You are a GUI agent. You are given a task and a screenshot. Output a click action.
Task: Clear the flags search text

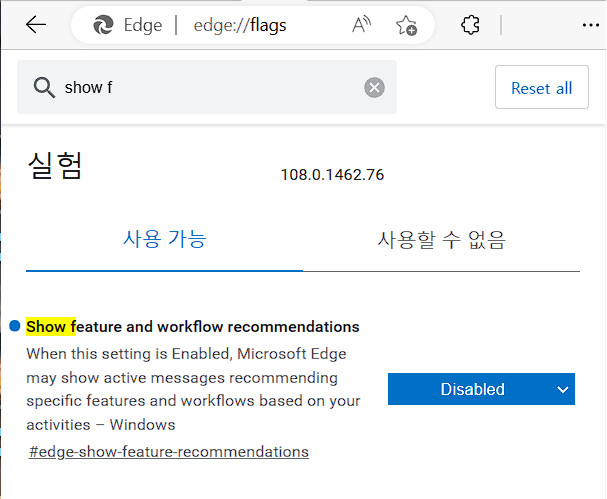click(x=374, y=87)
